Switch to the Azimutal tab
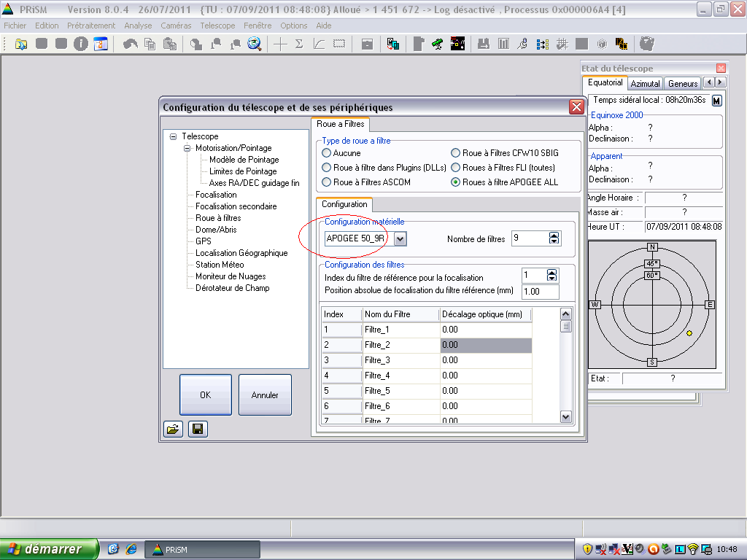Image resolution: width=747 pixels, height=560 pixels. (x=645, y=84)
